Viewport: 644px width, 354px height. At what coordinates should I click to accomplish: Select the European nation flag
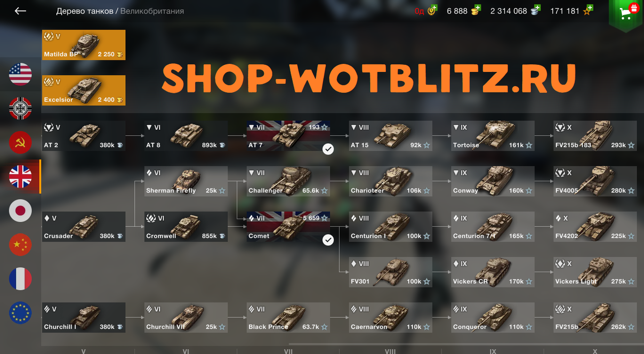tap(21, 312)
